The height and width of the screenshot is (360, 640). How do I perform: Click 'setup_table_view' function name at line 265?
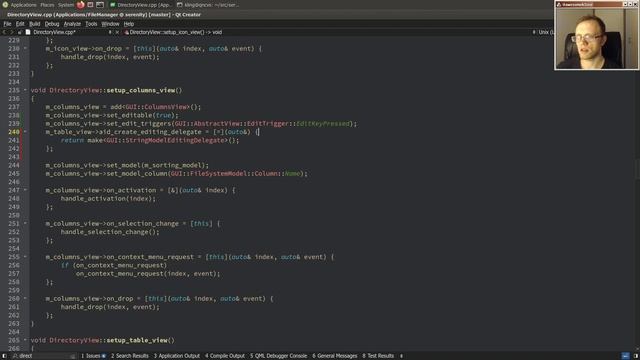click(137, 340)
